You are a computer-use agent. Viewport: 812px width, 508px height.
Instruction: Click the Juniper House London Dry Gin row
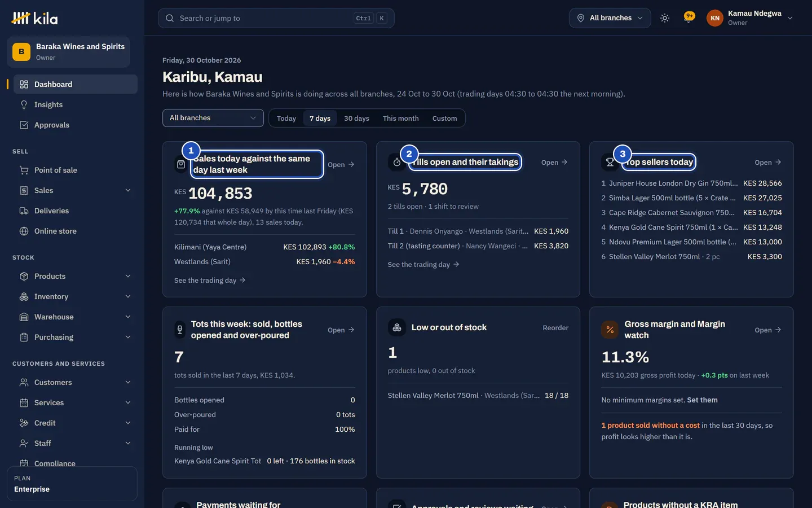[691, 183]
